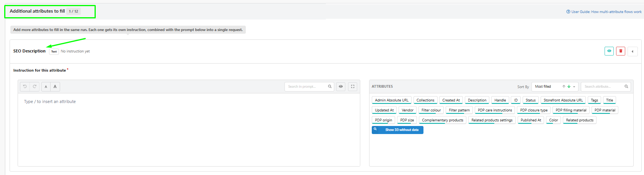
Task: Insert the PDP material attribute chip
Action: point(605,110)
